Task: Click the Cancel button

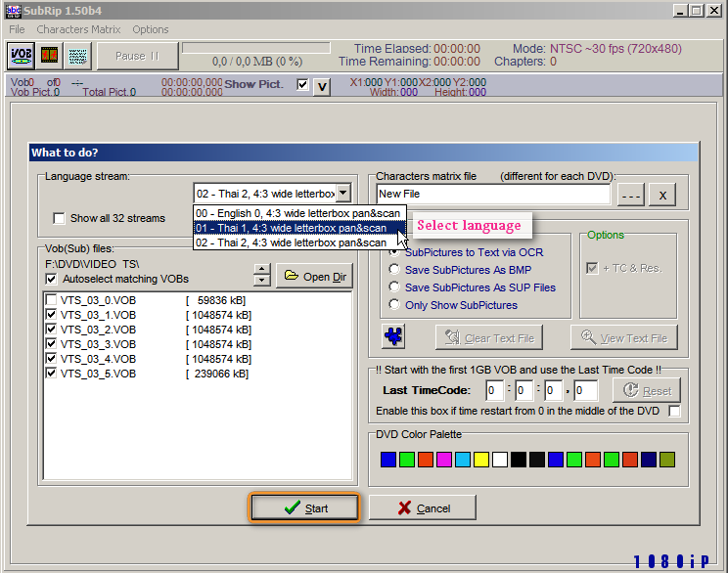Action: pyautogui.click(x=423, y=508)
